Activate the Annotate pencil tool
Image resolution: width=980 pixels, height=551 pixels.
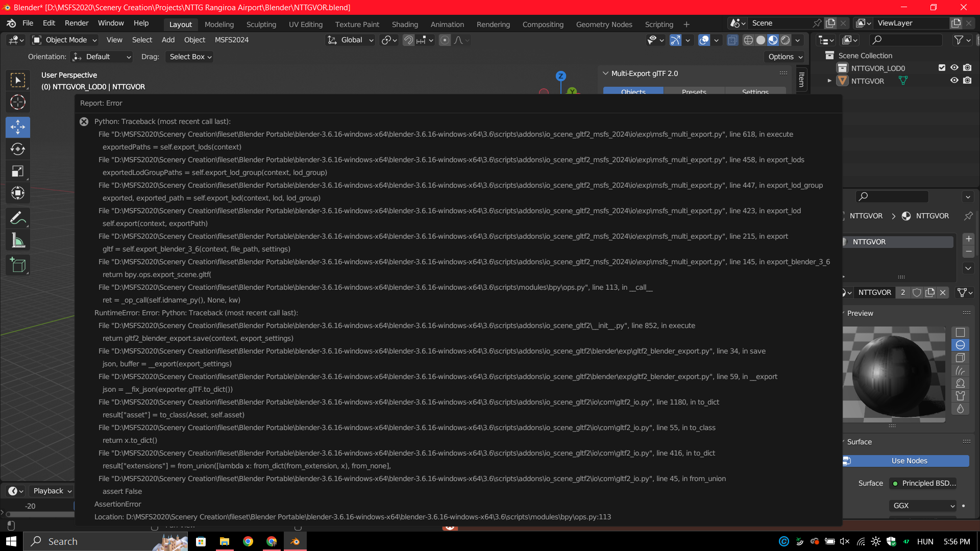coord(18,218)
